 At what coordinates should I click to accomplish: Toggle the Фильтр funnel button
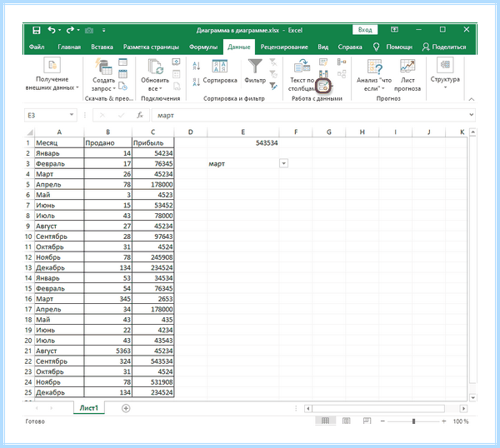255,72
